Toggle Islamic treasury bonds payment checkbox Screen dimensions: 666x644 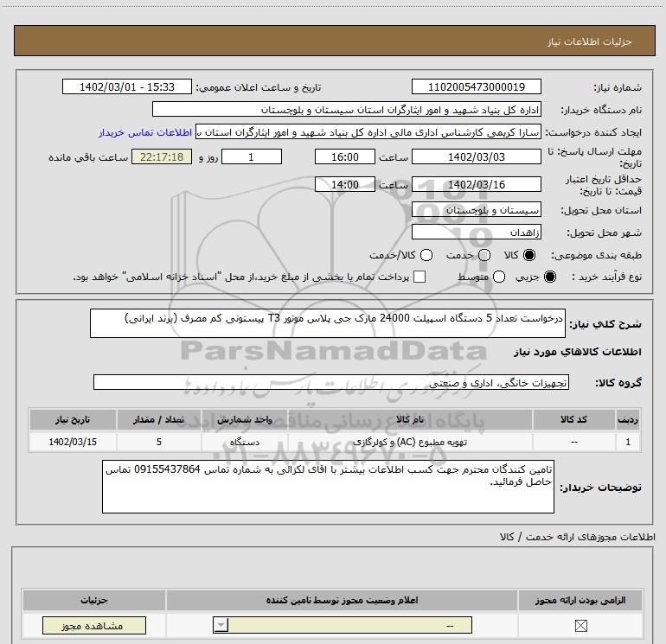tap(419, 277)
